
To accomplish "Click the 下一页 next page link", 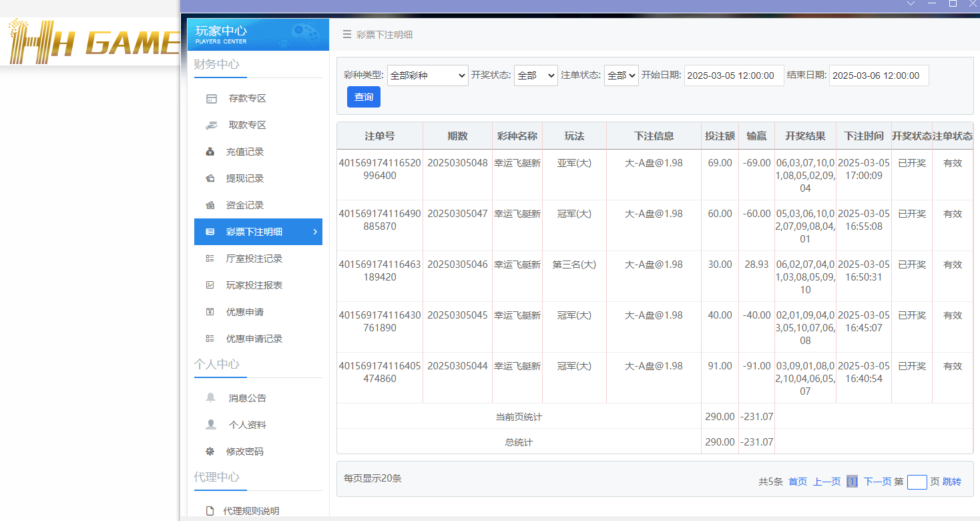I will 877,482.
